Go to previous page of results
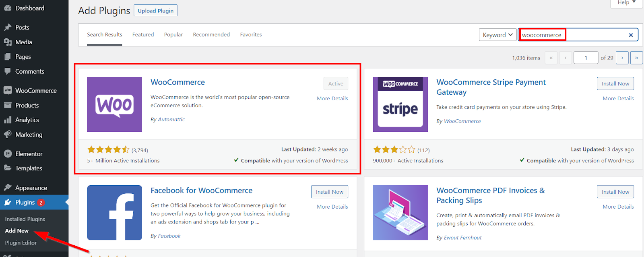This screenshot has height=257, width=644. click(566, 58)
